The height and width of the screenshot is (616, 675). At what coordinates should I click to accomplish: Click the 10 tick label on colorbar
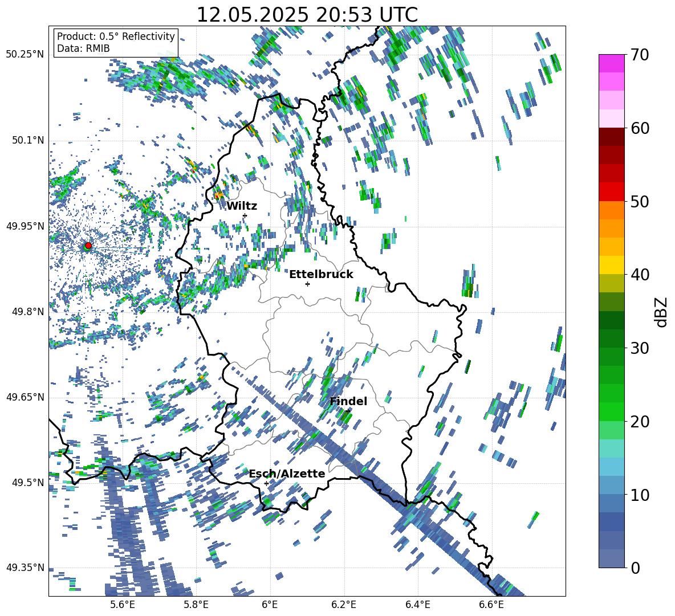click(x=639, y=495)
